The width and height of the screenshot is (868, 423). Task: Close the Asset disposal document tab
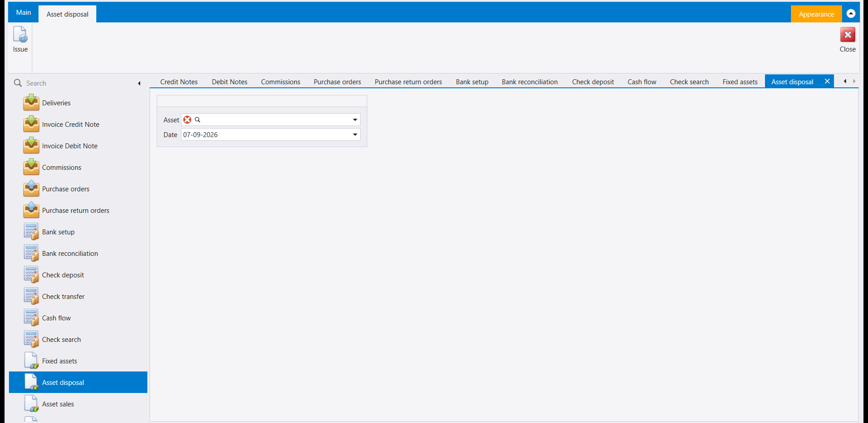point(827,81)
